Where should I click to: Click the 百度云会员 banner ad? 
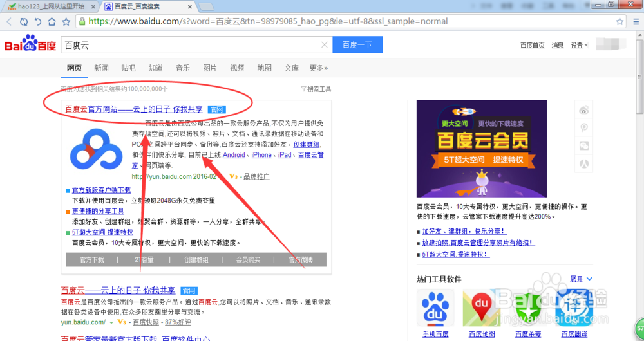tap(481, 149)
